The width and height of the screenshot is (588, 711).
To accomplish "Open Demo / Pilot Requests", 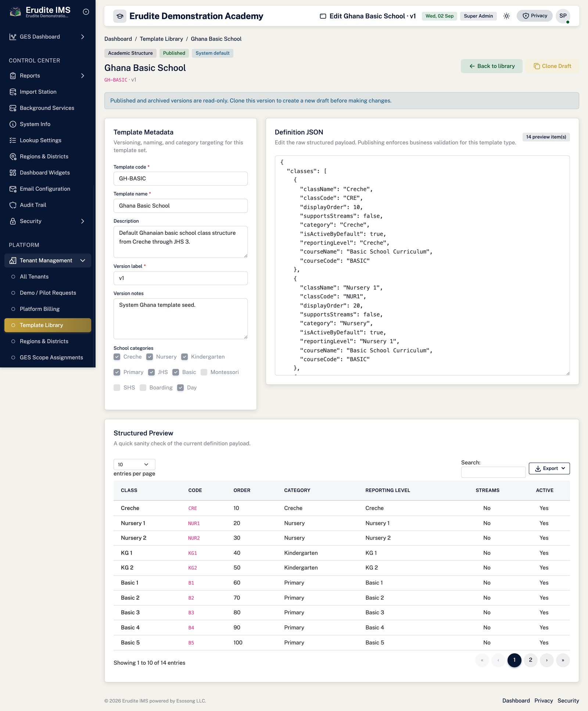I will point(48,293).
